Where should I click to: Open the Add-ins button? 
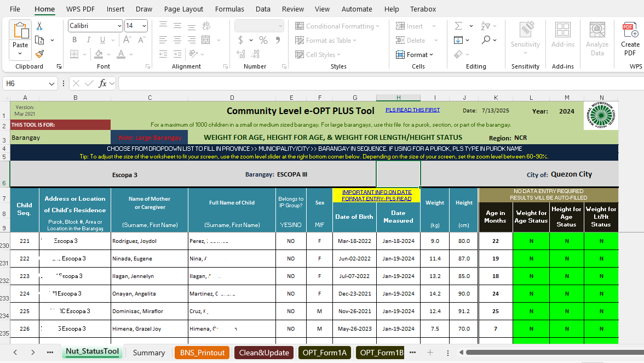coord(563,35)
